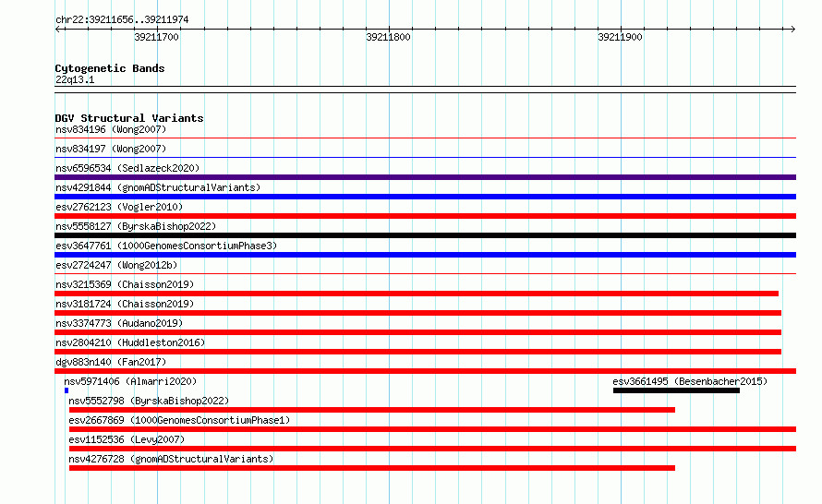
Task: Click the tiny blue nsv5971406 marker
Action: tap(66, 390)
